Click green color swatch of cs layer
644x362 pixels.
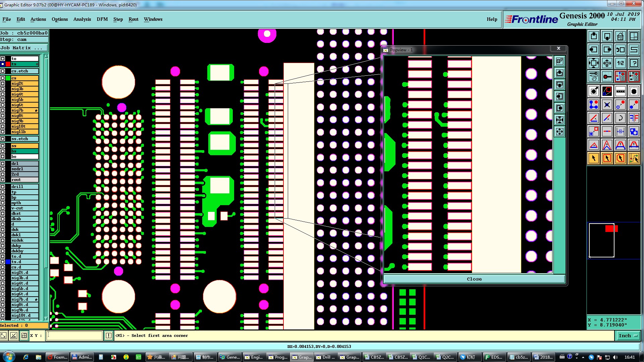point(8,78)
